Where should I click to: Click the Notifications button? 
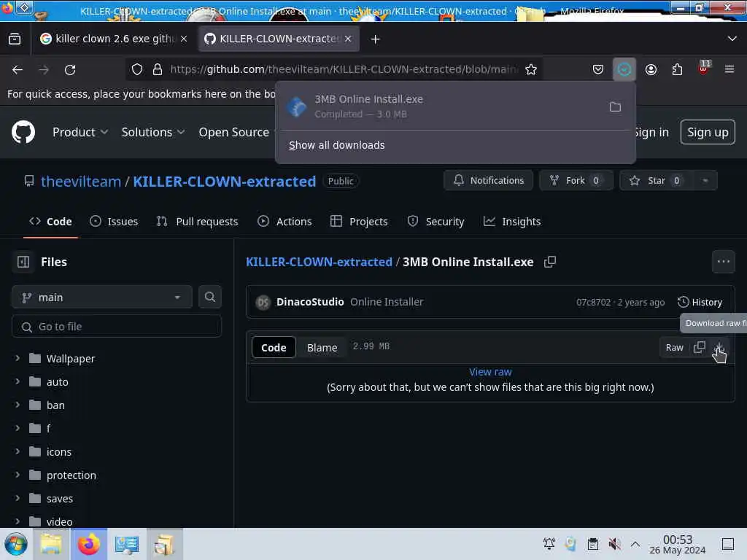tap(488, 181)
